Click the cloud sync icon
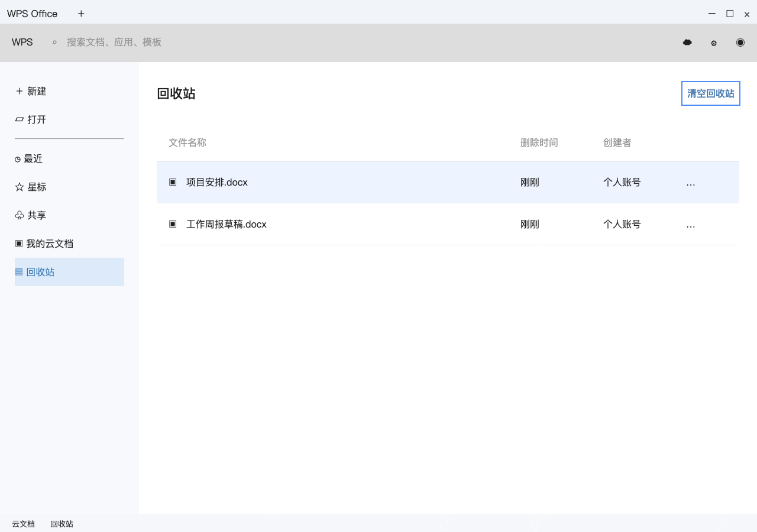Screen dimensions: 757x532 pos(687,43)
